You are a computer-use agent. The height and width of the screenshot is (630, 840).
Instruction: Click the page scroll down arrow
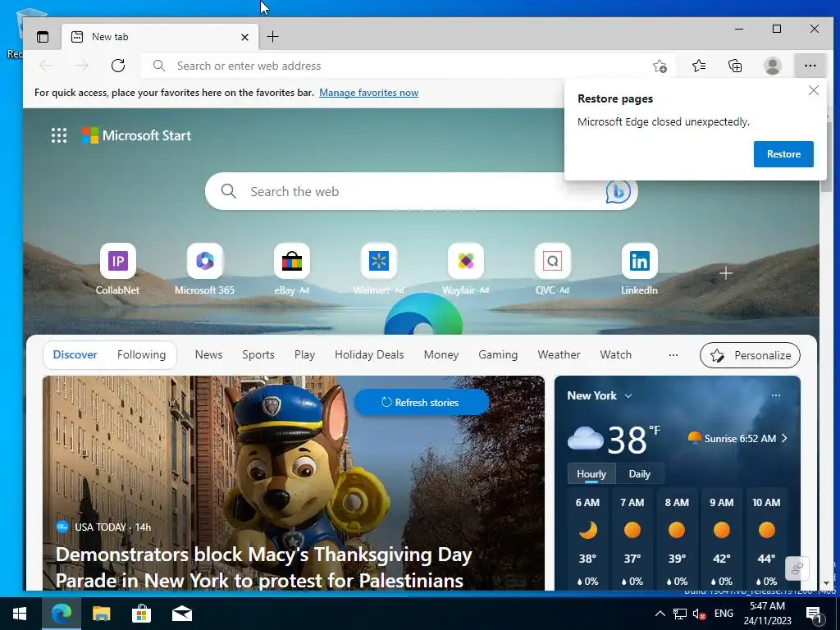(826, 583)
